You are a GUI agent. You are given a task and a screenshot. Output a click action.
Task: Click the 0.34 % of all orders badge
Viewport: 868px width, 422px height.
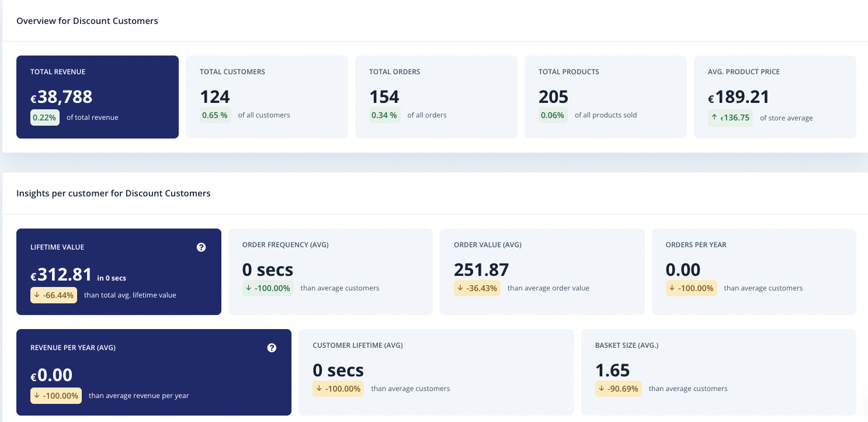384,115
